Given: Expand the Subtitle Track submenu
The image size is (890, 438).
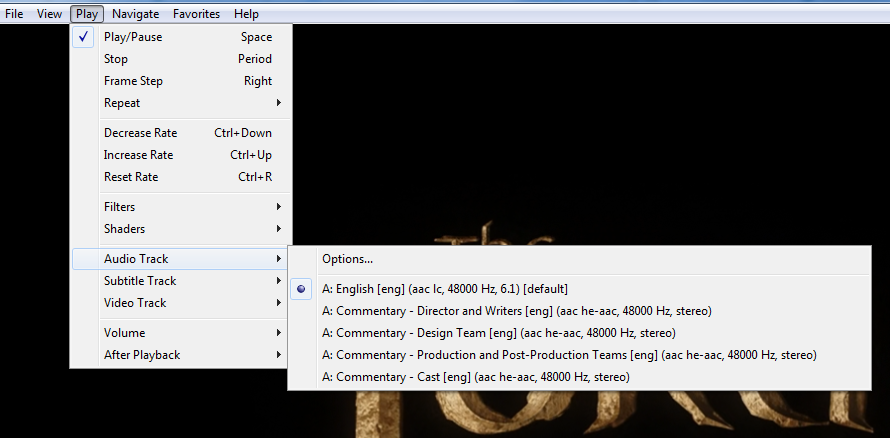Looking at the screenshot, I should [x=181, y=281].
